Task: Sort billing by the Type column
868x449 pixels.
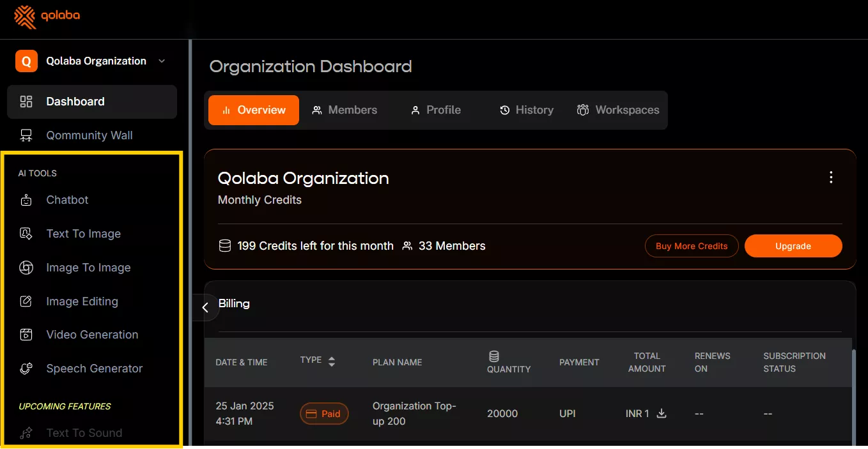Action: 331,361
